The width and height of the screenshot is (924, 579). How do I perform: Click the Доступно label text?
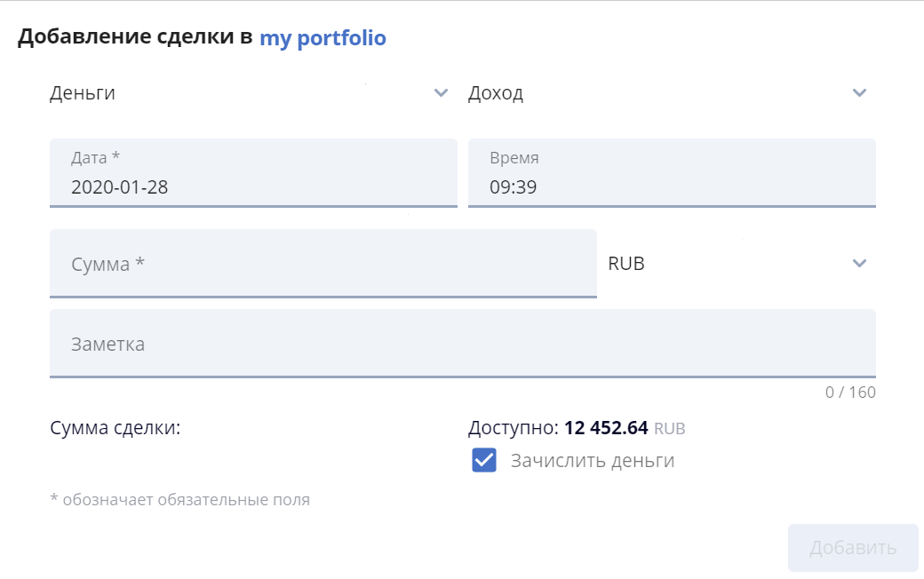pos(513,428)
